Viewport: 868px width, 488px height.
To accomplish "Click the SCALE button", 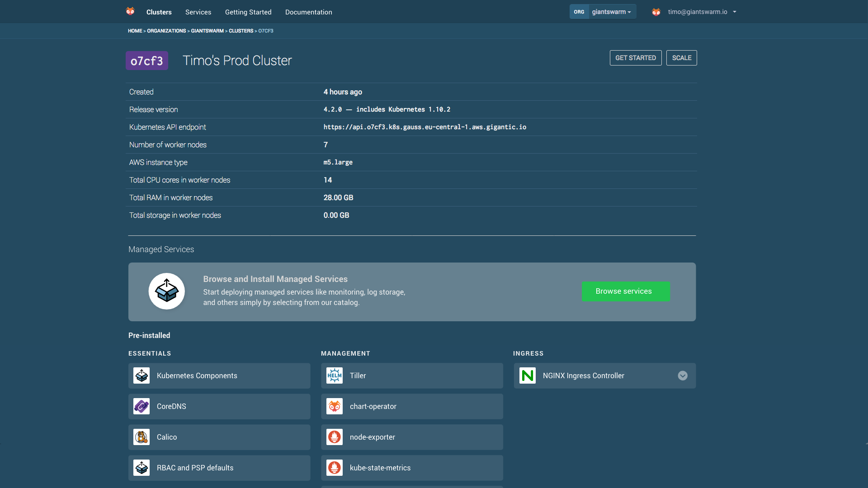I will [x=682, y=58].
